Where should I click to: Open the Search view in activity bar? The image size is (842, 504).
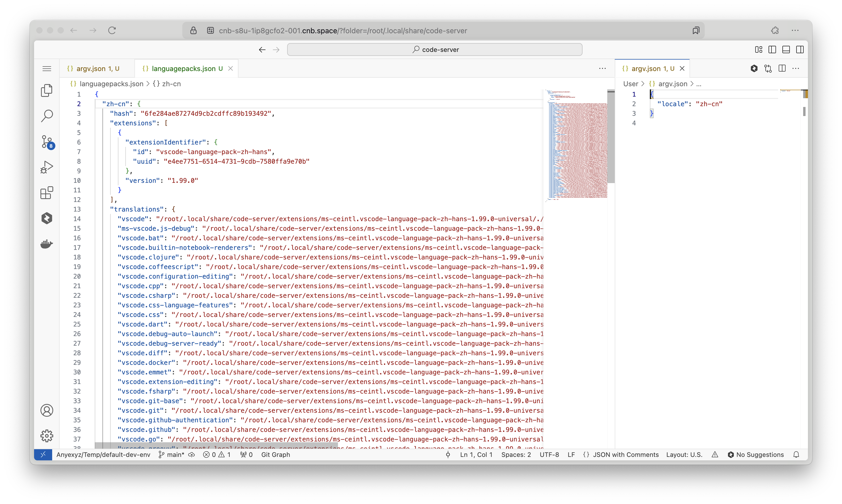pos(47,116)
